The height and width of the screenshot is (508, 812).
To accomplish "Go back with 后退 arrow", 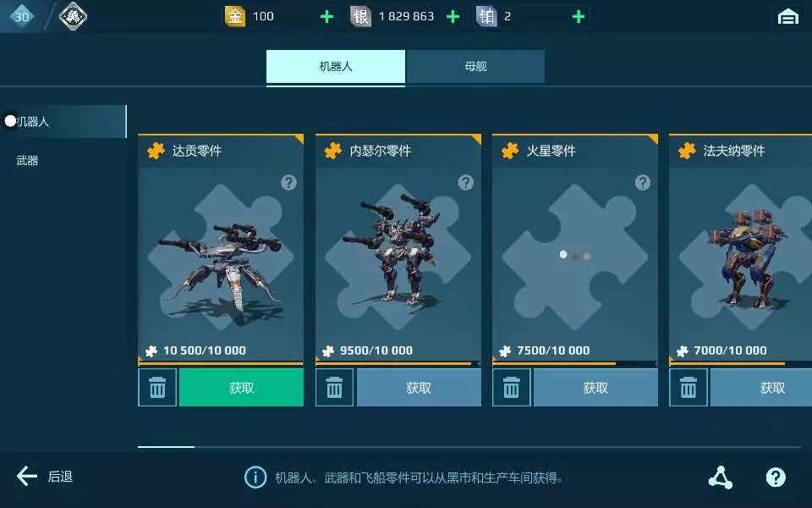I will click(x=45, y=477).
